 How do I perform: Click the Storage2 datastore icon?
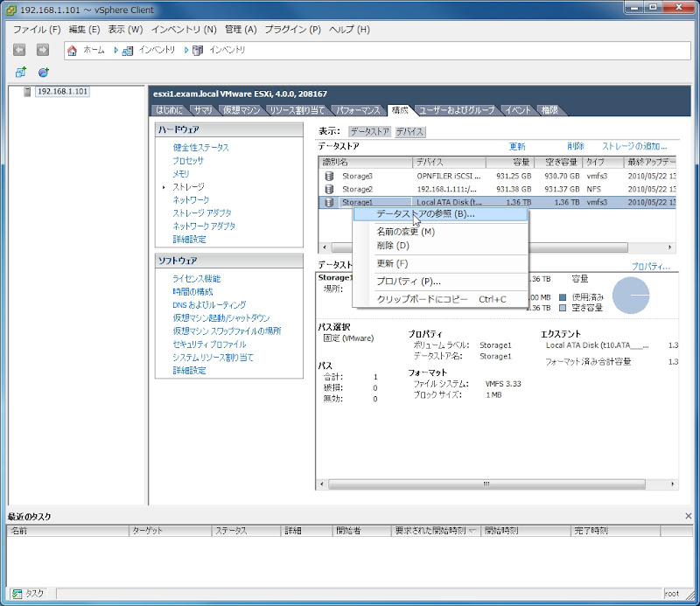click(x=327, y=189)
